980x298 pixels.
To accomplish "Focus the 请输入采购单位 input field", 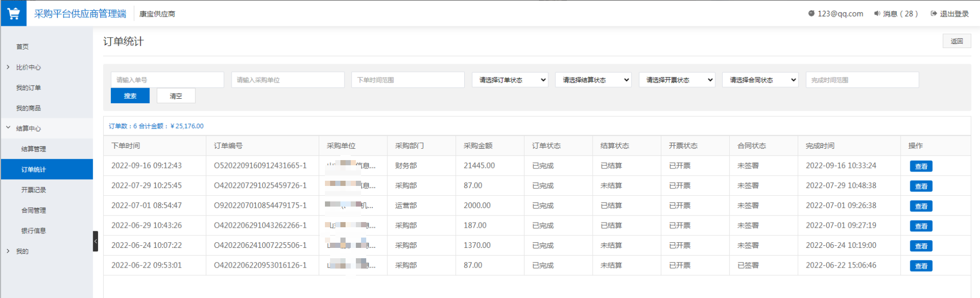I will point(288,80).
